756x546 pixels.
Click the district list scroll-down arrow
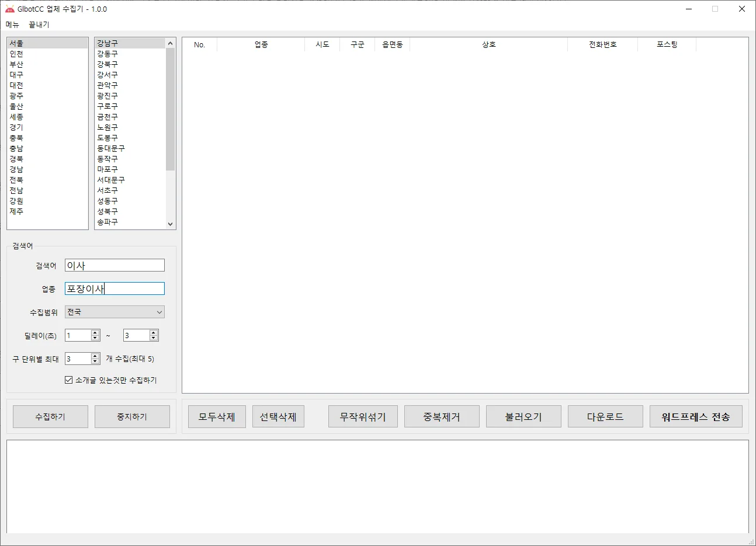(x=171, y=224)
